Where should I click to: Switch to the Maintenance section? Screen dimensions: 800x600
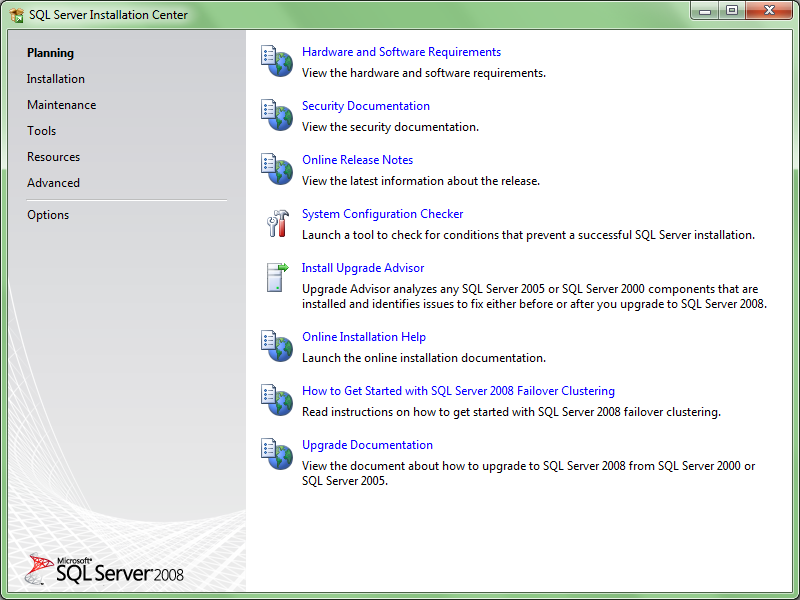(61, 104)
